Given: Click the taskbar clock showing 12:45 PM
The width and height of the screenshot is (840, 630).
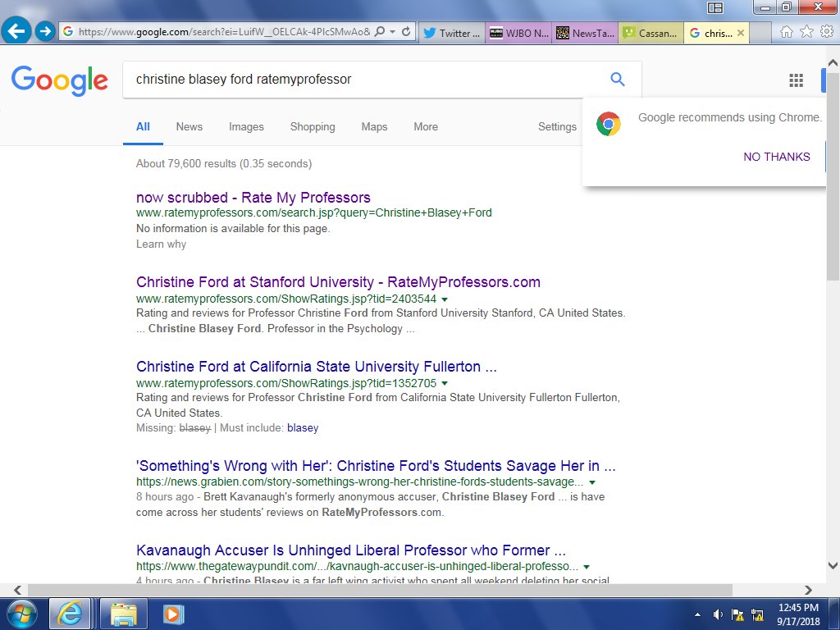Looking at the screenshot, I should click(x=798, y=614).
